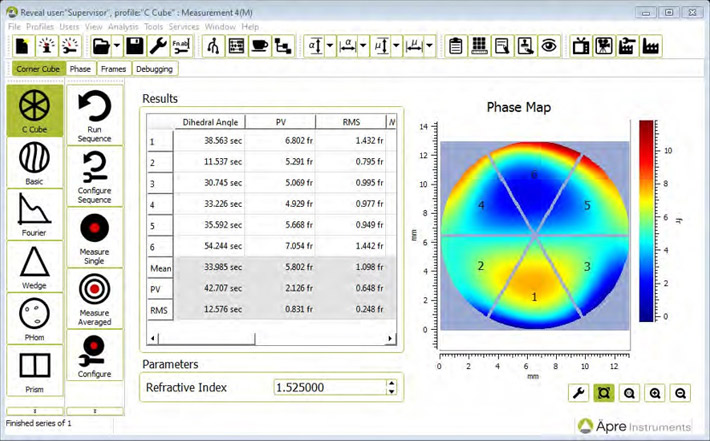
Task: Switch to the Frames tab
Action: [x=113, y=69]
